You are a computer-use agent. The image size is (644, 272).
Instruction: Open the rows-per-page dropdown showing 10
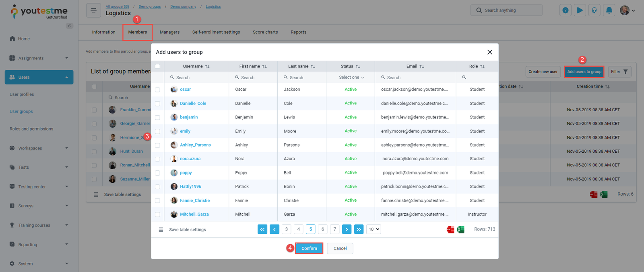pos(374,229)
